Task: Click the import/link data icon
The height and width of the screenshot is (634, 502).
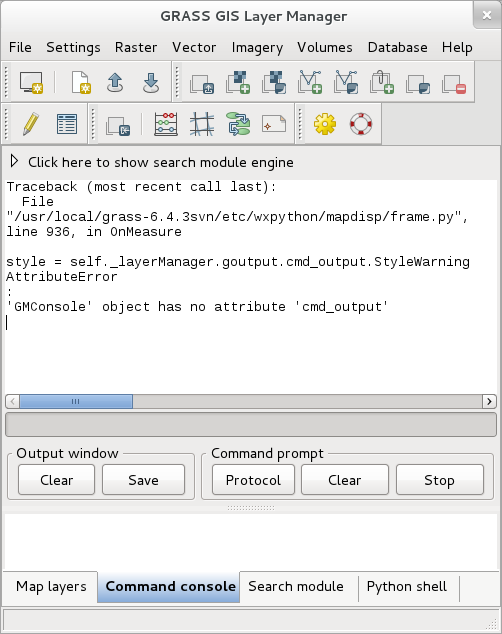Action: pos(118,125)
